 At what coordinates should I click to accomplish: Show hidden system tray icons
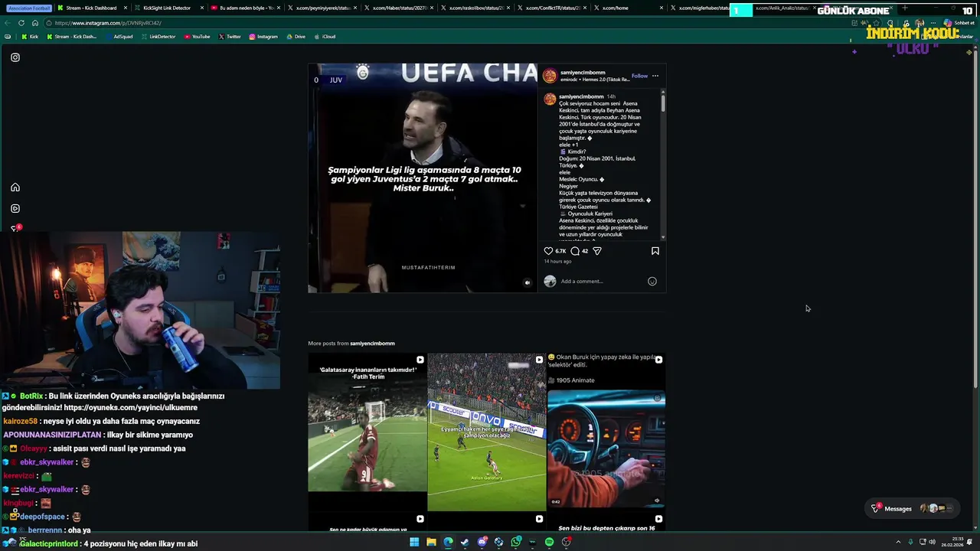point(898,542)
